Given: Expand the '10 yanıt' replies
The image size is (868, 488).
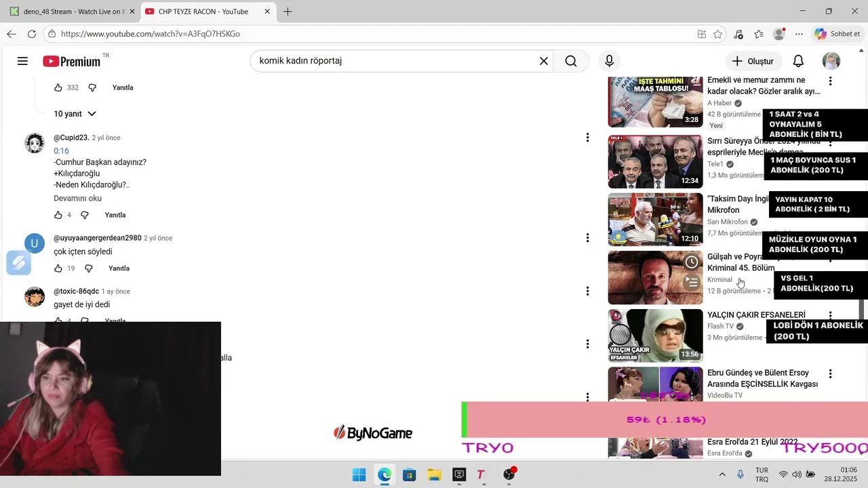Looking at the screenshot, I should pyautogui.click(x=75, y=114).
